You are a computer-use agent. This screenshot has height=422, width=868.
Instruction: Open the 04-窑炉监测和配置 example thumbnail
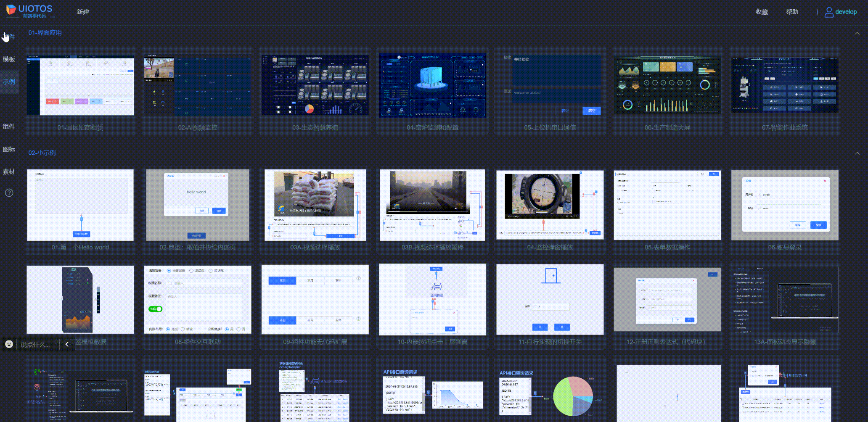[432, 85]
